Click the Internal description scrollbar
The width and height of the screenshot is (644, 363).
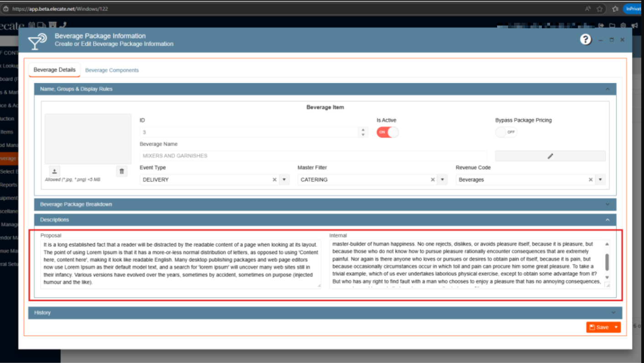pos(607,262)
